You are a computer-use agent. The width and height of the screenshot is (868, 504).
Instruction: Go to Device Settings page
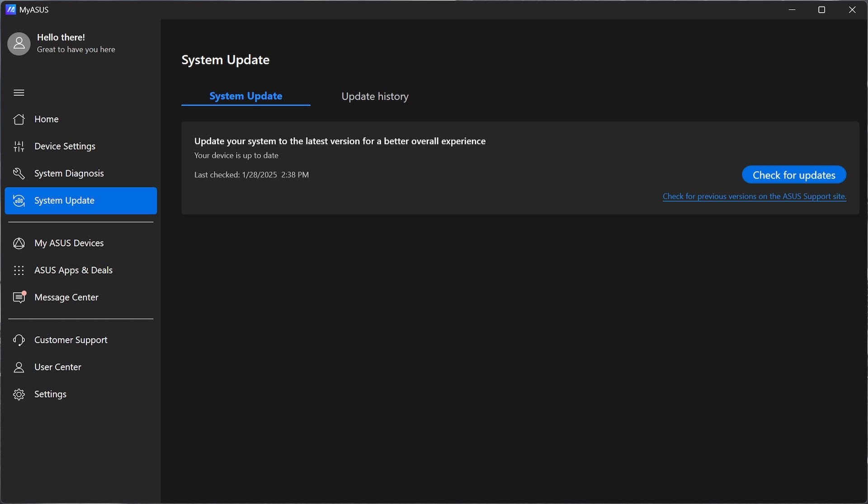pyautogui.click(x=81, y=146)
